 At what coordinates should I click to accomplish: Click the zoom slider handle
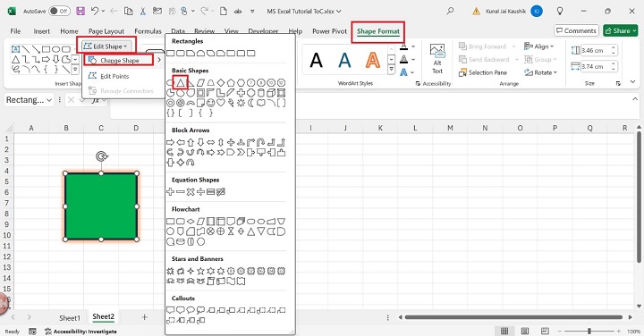pos(589,331)
